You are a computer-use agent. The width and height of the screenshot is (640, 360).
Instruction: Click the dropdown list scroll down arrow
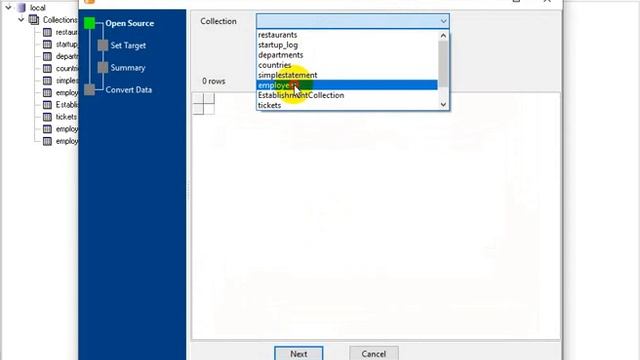pyautogui.click(x=443, y=105)
